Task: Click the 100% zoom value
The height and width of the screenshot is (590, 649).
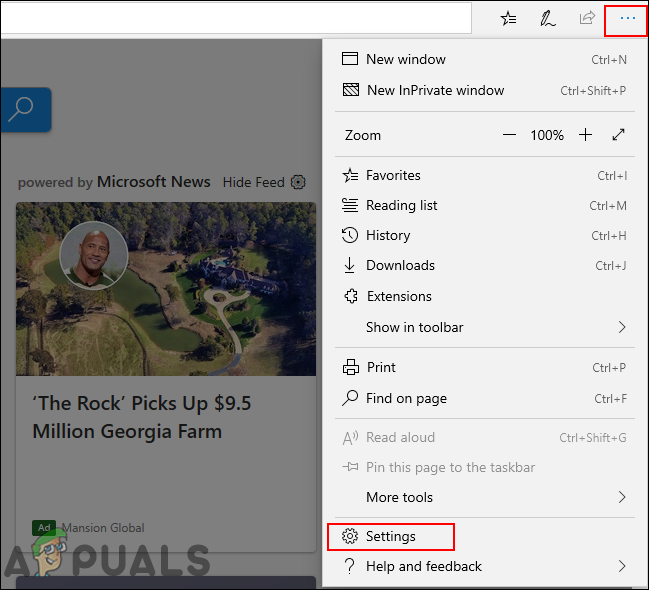Action: pos(547,135)
